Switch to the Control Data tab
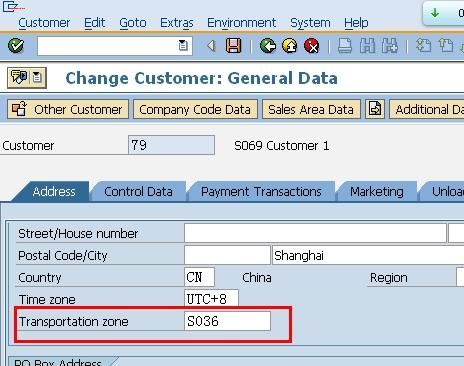464x366 pixels. point(138,191)
